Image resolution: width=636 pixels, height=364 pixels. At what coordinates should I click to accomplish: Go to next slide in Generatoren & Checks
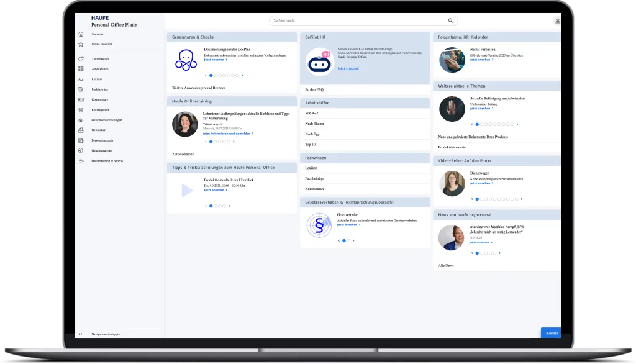243,76
